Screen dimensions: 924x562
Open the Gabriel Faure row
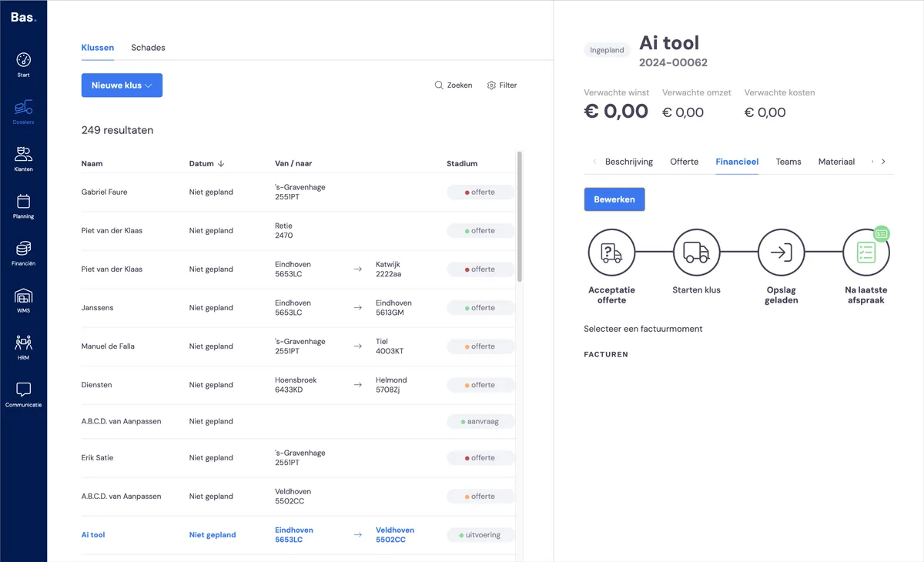[x=299, y=192]
